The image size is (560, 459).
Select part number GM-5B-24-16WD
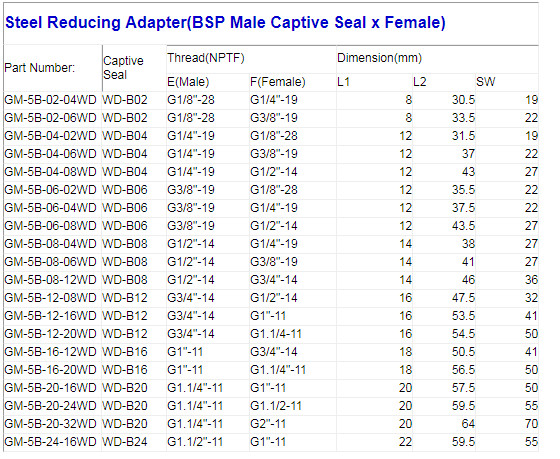tap(50, 442)
